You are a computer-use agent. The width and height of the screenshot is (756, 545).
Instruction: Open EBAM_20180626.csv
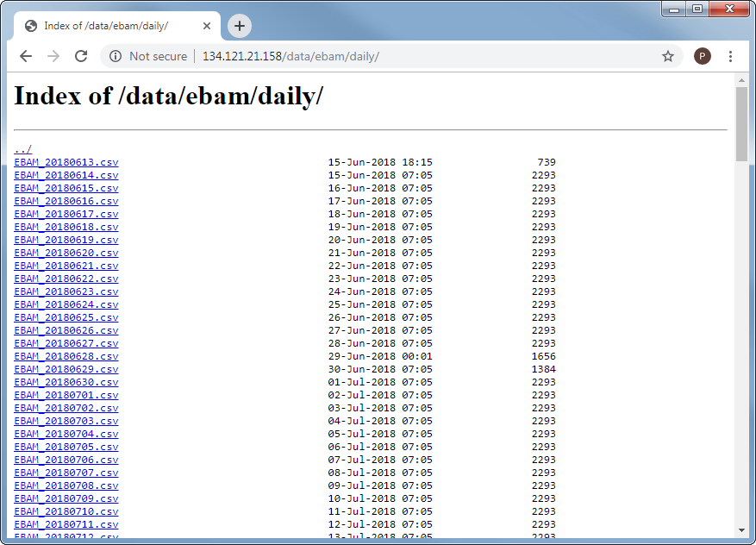pyautogui.click(x=66, y=330)
